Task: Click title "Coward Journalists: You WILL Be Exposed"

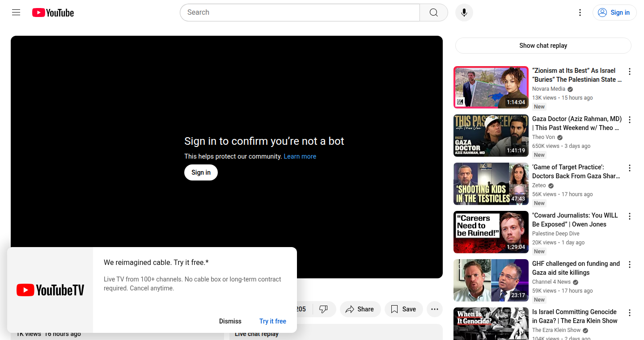Action: [x=575, y=220]
